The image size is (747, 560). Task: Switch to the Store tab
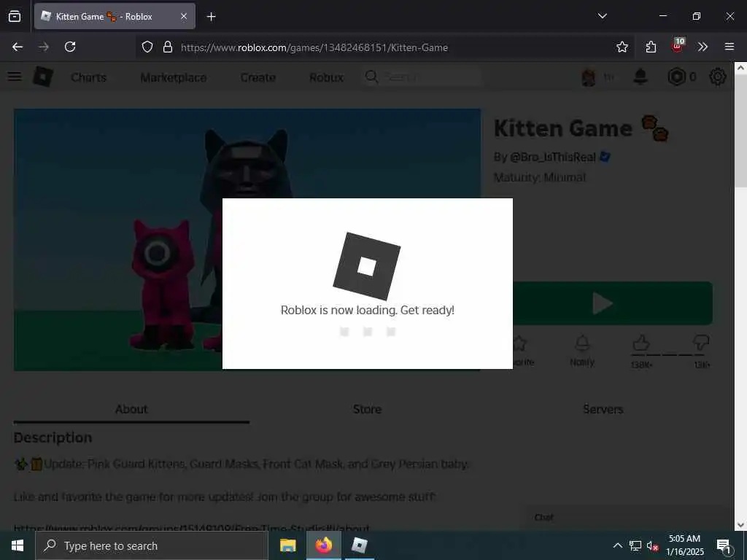(x=368, y=409)
